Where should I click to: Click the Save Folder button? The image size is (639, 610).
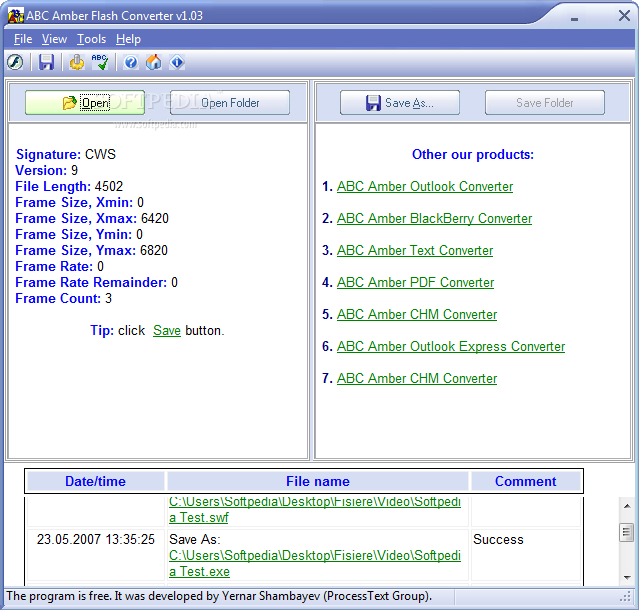(x=545, y=103)
